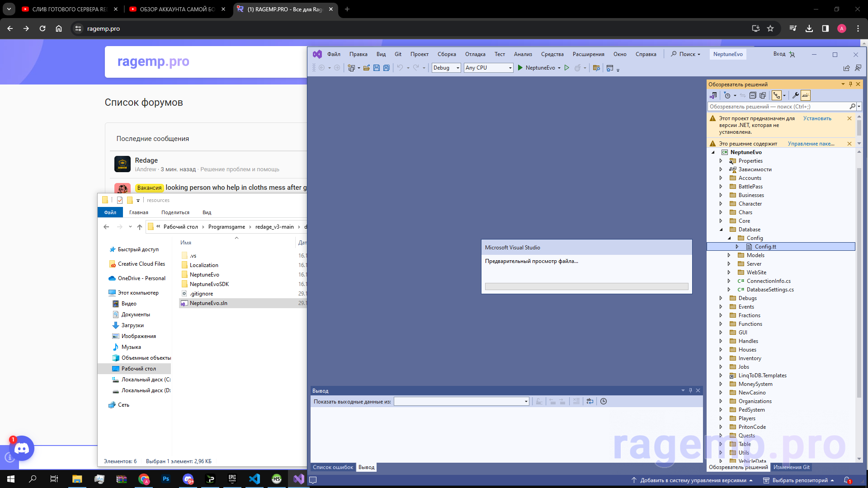This screenshot has height=488, width=868.
Task: Click Solution Explorer switch views icon
Action: 713,95
